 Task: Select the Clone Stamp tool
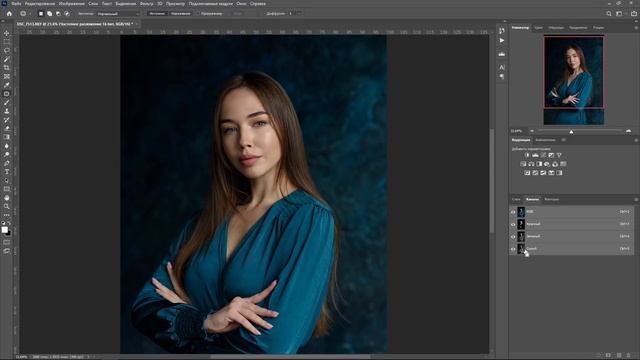(x=7, y=111)
